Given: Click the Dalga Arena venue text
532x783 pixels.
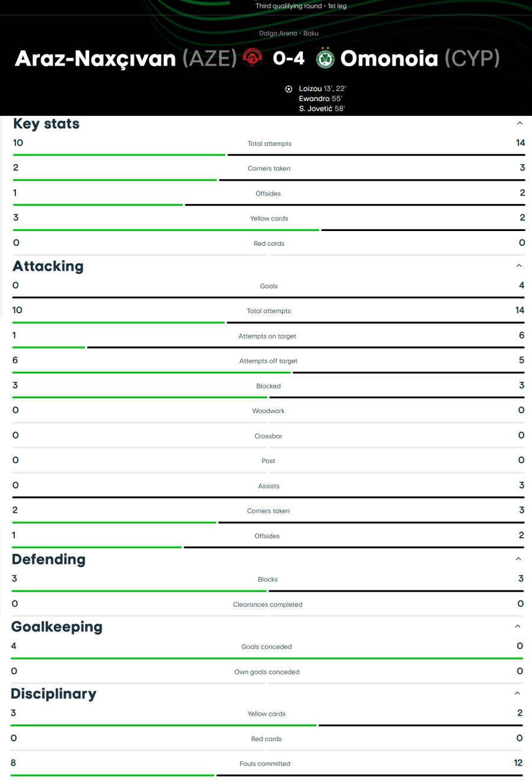Looking at the screenshot, I should coord(278,34).
